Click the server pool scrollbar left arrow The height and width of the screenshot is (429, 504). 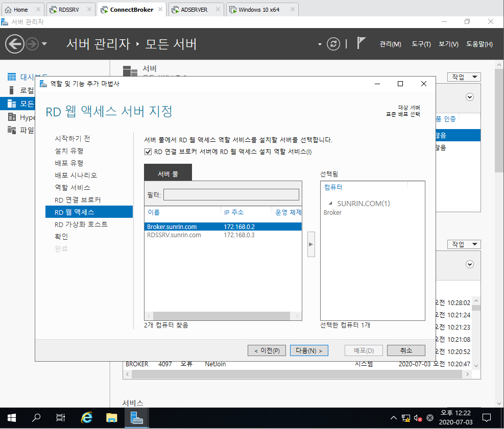coord(149,316)
